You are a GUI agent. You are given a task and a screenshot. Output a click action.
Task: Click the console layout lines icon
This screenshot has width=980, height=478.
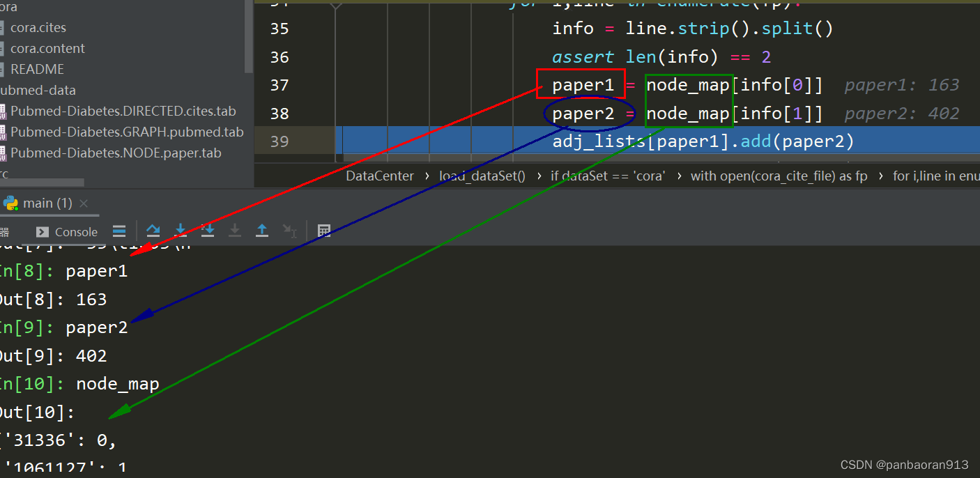pyautogui.click(x=119, y=231)
